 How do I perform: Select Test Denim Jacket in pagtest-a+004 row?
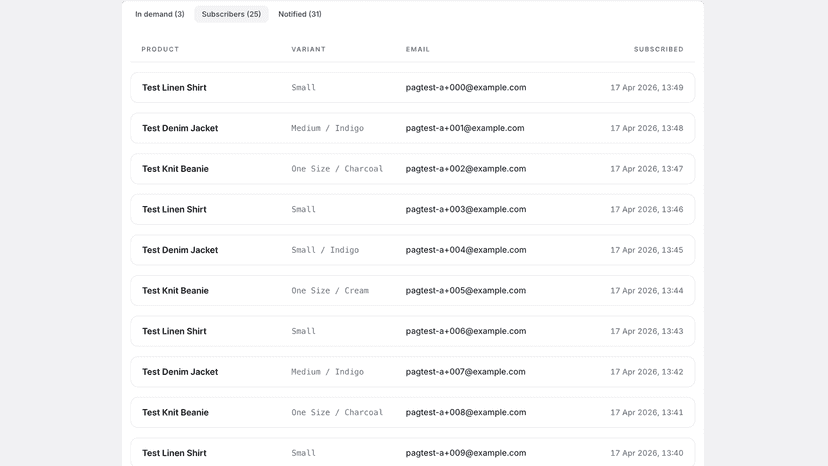pos(180,250)
